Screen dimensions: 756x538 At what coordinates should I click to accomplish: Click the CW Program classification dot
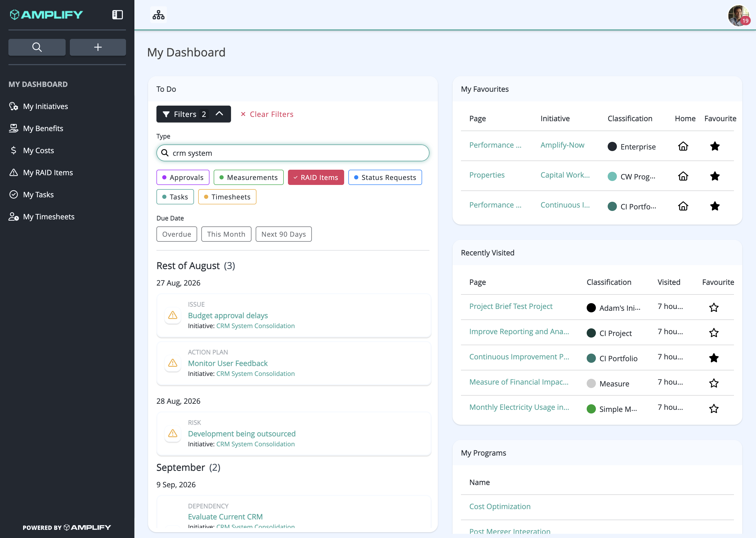[612, 176]
